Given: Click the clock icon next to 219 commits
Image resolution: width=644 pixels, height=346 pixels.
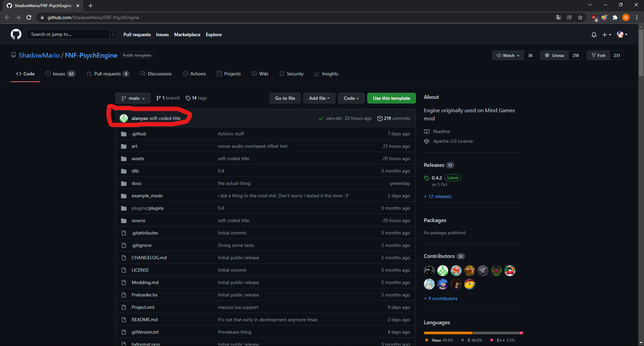Looking at the screenshot, I should (380, 118).
